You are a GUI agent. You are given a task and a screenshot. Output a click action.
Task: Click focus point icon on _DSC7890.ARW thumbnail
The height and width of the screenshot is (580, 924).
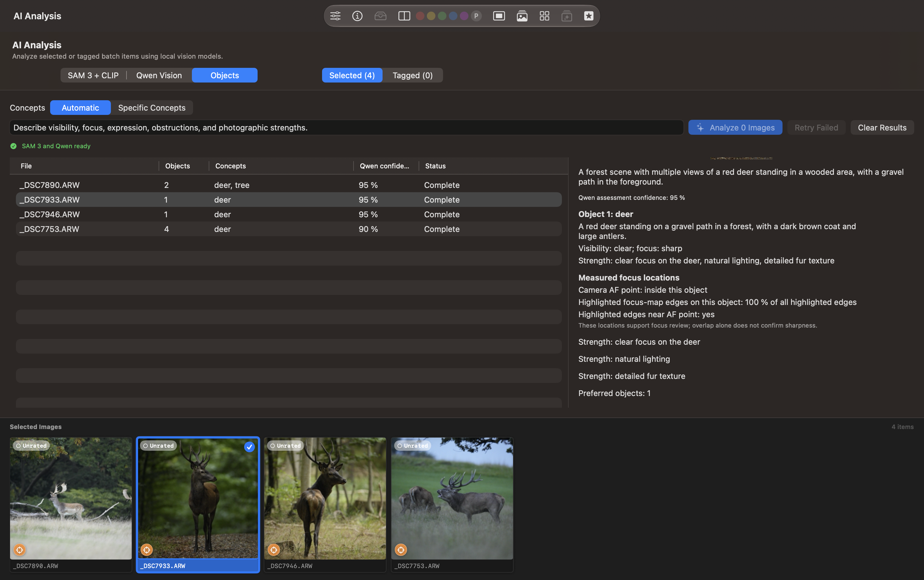20,550
